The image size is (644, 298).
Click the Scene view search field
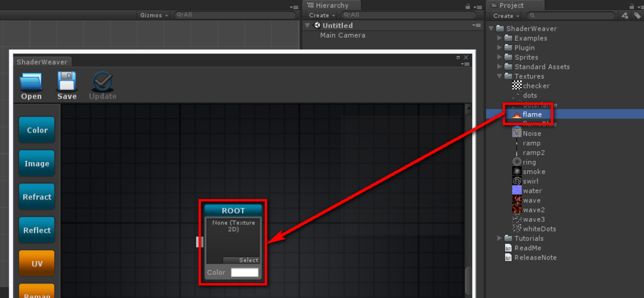coord(235,15)
